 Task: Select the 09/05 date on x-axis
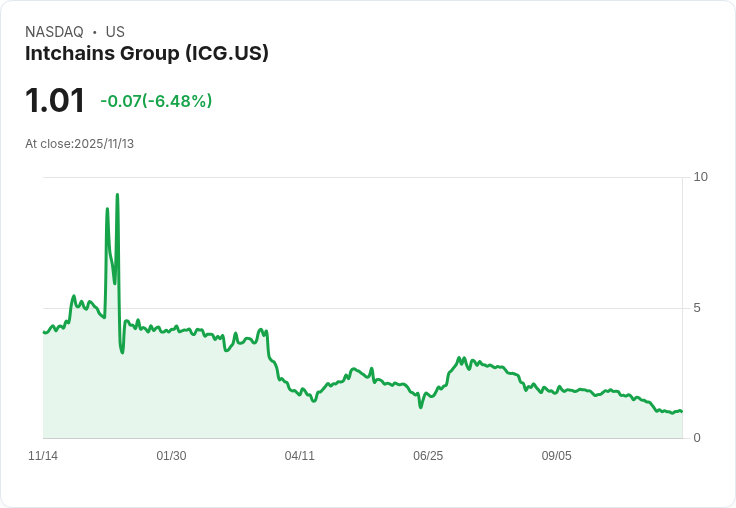point(556,456)
